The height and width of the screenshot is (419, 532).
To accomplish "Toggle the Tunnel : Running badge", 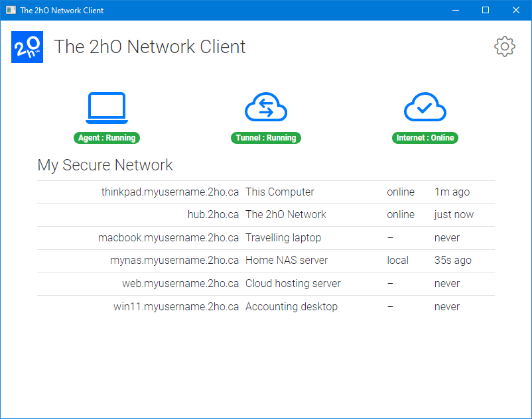I will 265,138.
